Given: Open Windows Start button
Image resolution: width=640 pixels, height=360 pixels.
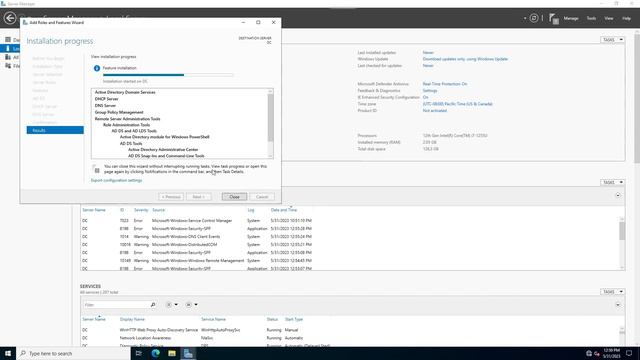Looking at the screenshot, I should (x=8, y=353).
